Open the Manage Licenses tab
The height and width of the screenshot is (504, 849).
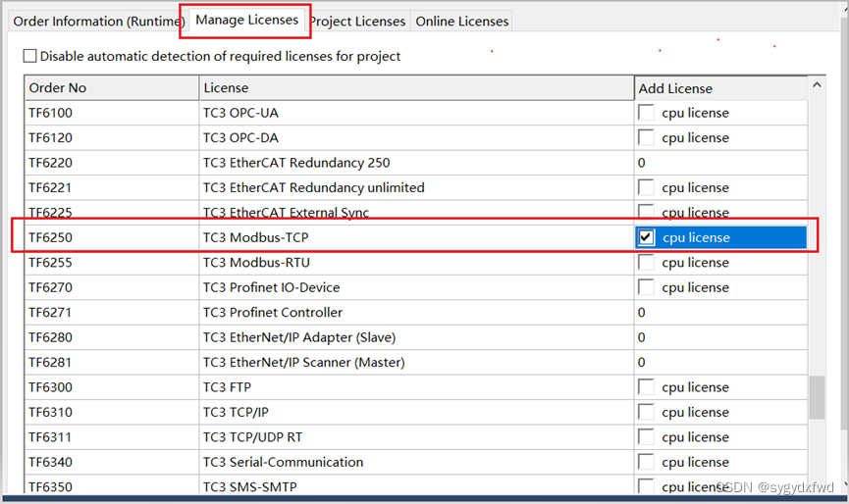click(x=246, y=20)
